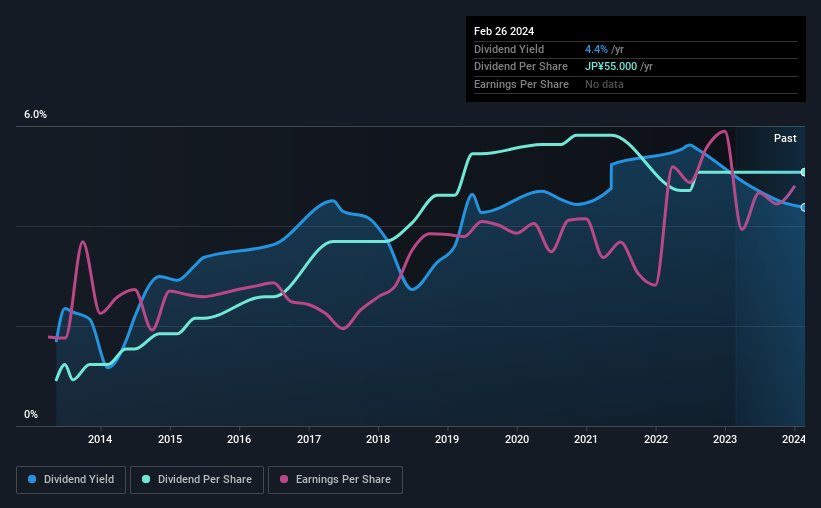The image size is (821, 508).
Task: Click the 4.4% dividend yield value
Action: [596, 49]
